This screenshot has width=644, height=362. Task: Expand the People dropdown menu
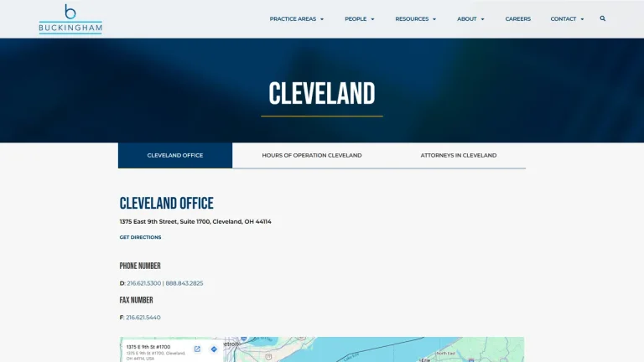tap(360, 19)
